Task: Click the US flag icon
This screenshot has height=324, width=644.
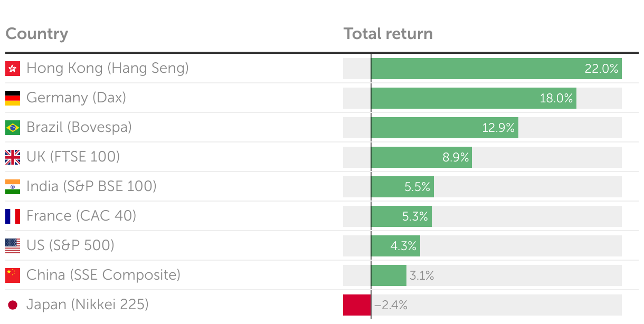Action: [13, 246]
